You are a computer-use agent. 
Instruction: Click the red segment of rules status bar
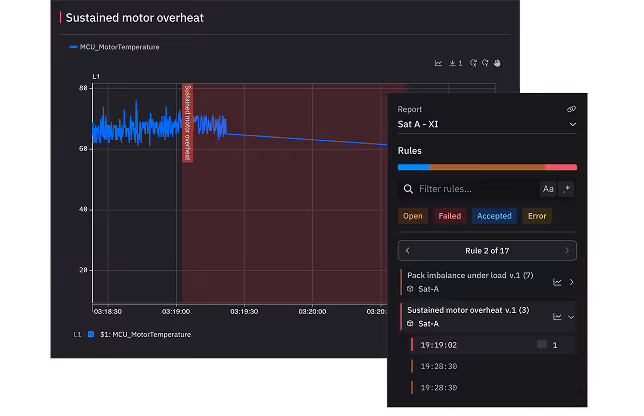point(561,167)
